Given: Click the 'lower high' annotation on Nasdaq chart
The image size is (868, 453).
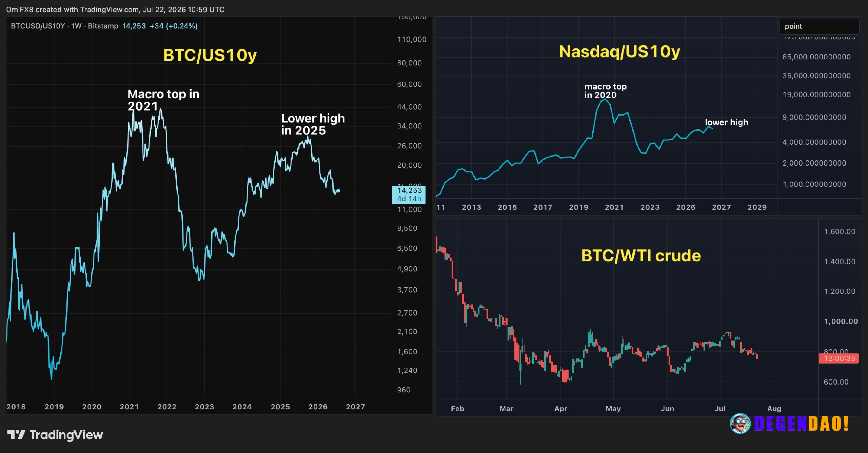Looking at the screenshot, I should coord(726,122).
